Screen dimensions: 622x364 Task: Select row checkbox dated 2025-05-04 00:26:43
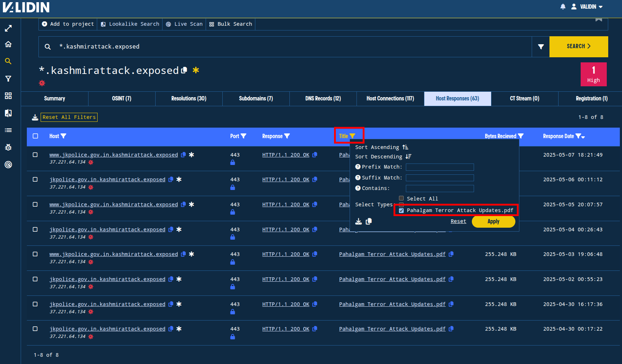point(35,229)
